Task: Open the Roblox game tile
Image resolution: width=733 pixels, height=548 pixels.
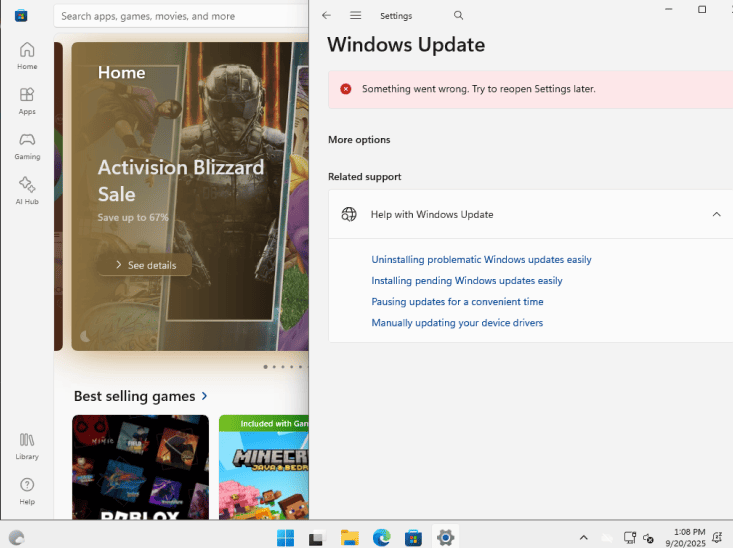Action: (x=141, y=467)
